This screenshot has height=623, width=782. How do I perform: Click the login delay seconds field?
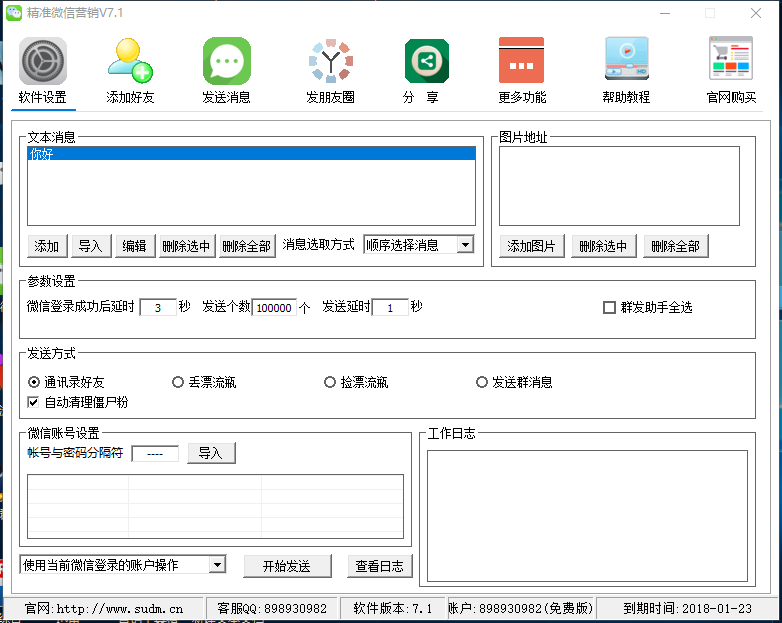point(158,307)
